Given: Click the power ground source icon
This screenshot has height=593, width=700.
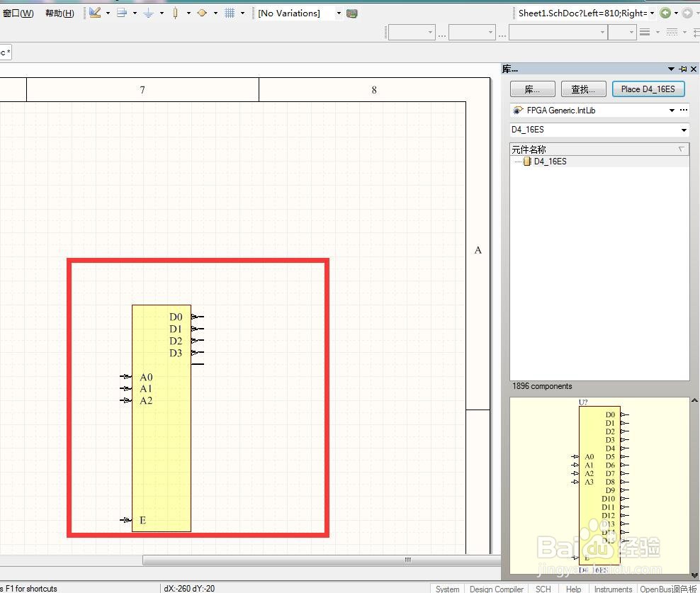Looking at the screenshot, I should [148, 13].
